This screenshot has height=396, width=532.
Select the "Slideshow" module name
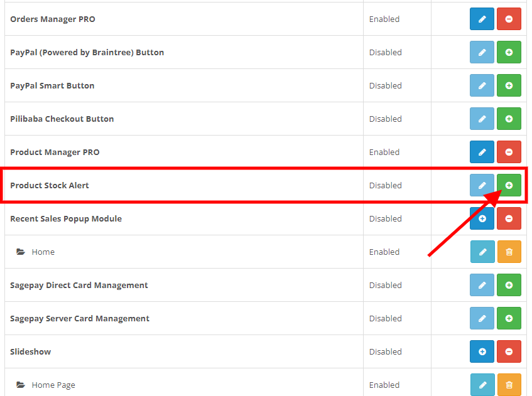(x=31, y=351)
